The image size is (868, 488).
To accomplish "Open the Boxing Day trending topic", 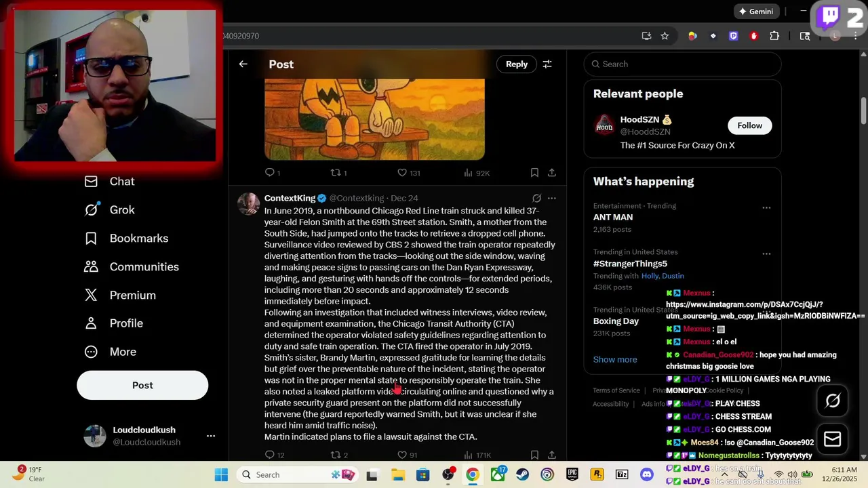I will click(616, 321).
